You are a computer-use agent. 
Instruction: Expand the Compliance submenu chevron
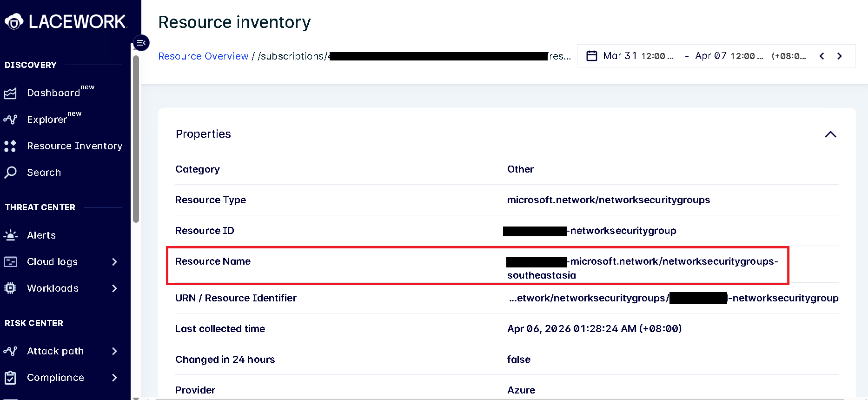[114, 378]
